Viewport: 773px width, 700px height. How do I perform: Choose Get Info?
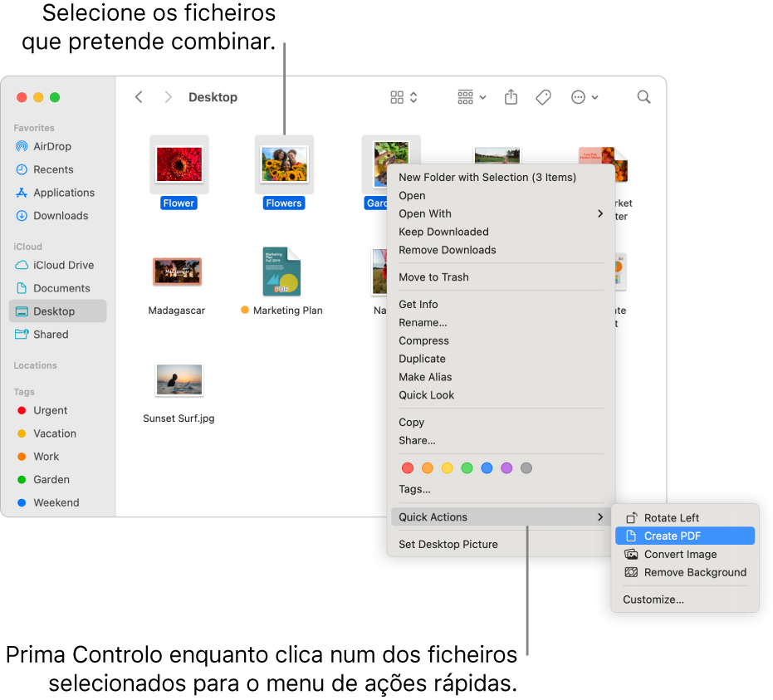tap(501, 304)
